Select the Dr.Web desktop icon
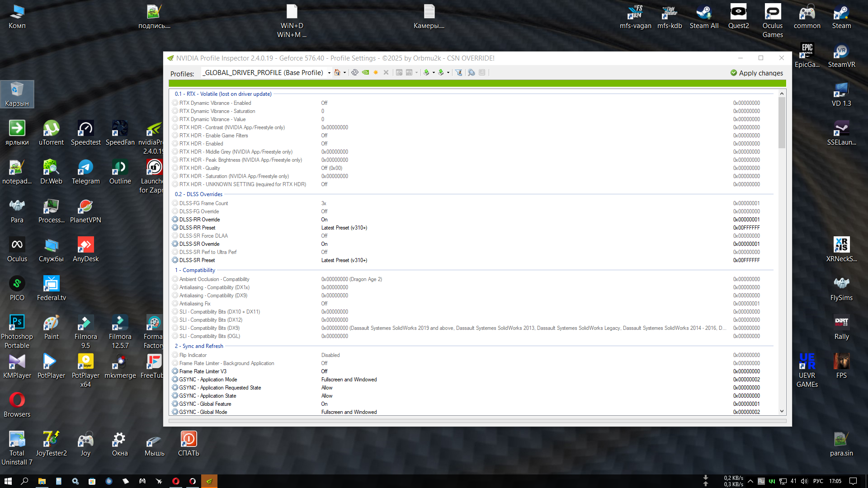Screen dimensions: 868x488 click(x=51, y=172)
